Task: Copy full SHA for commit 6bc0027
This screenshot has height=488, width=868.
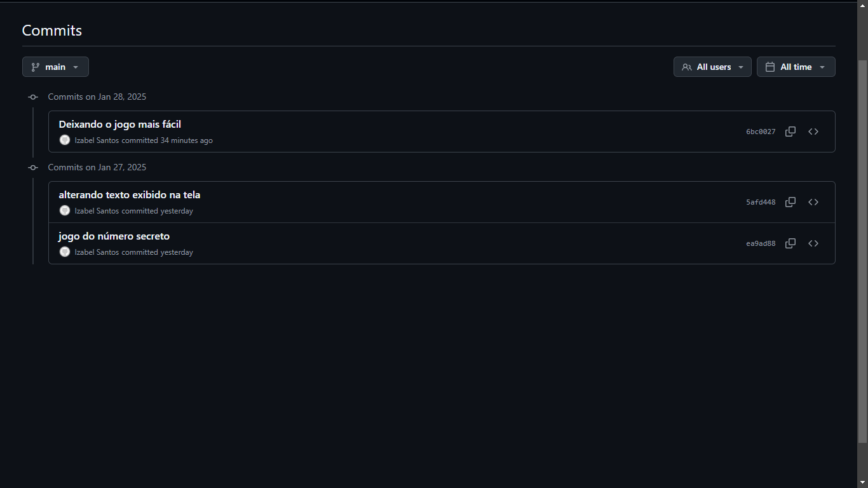Action: coord(790,132)
